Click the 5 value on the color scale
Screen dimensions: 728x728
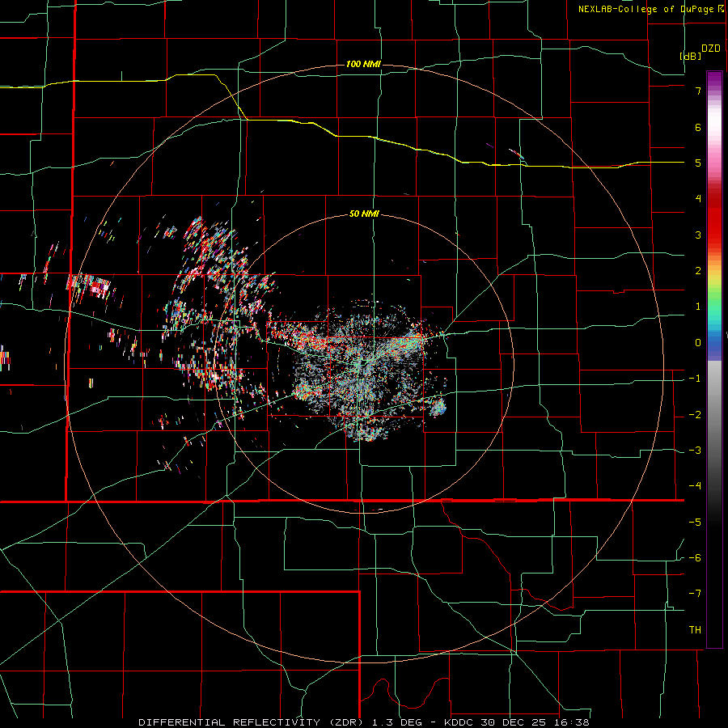click(698, 163)
